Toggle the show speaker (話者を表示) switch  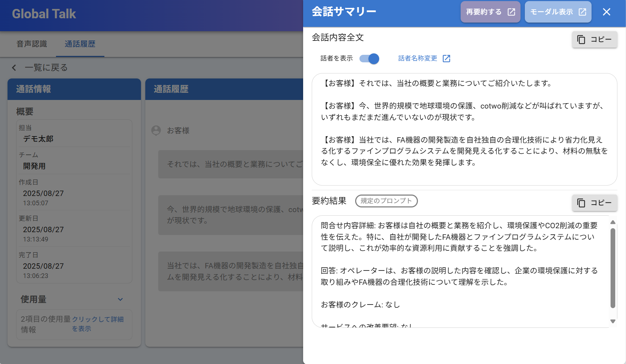[370, 59]
